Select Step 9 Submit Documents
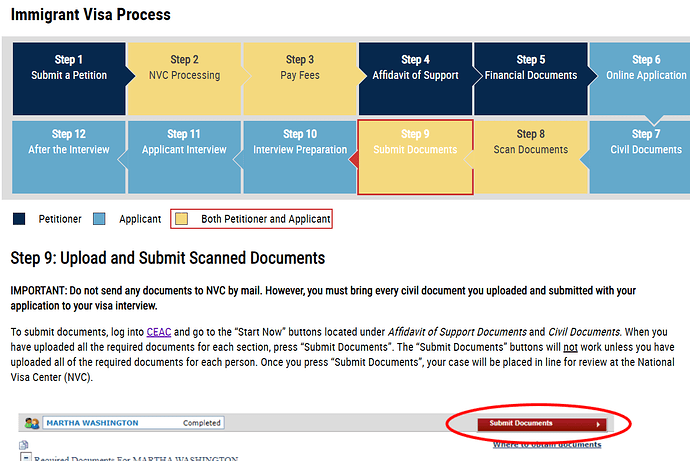This screenshot has height=461, width=690. pos(415,157)
